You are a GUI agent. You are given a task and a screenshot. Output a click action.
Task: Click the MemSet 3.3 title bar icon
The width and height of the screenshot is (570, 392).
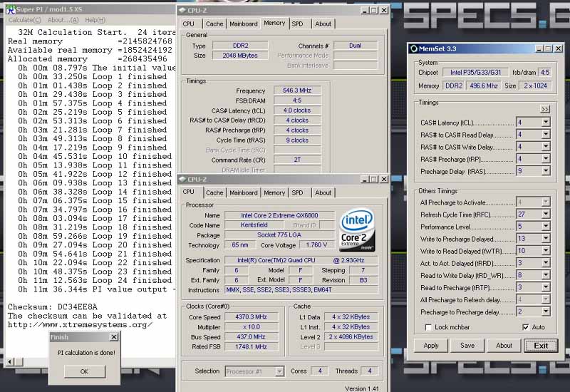point(414,48)
